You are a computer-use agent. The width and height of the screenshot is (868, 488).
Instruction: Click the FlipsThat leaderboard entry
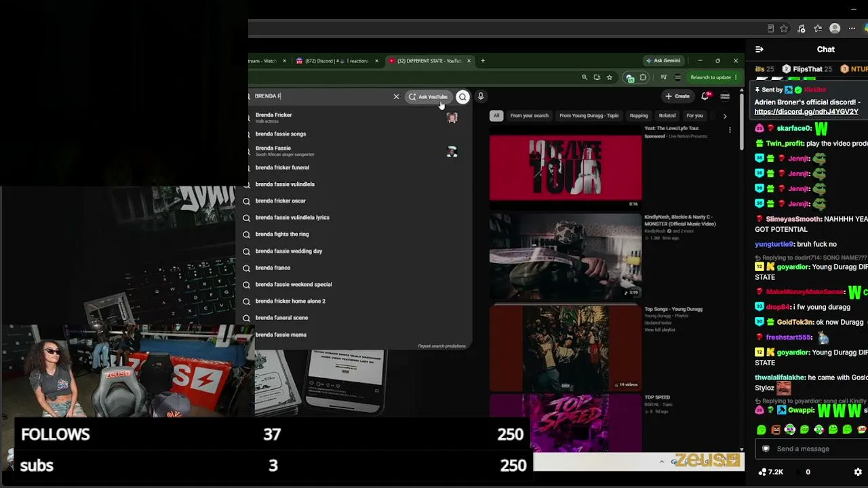click(807, 69)
